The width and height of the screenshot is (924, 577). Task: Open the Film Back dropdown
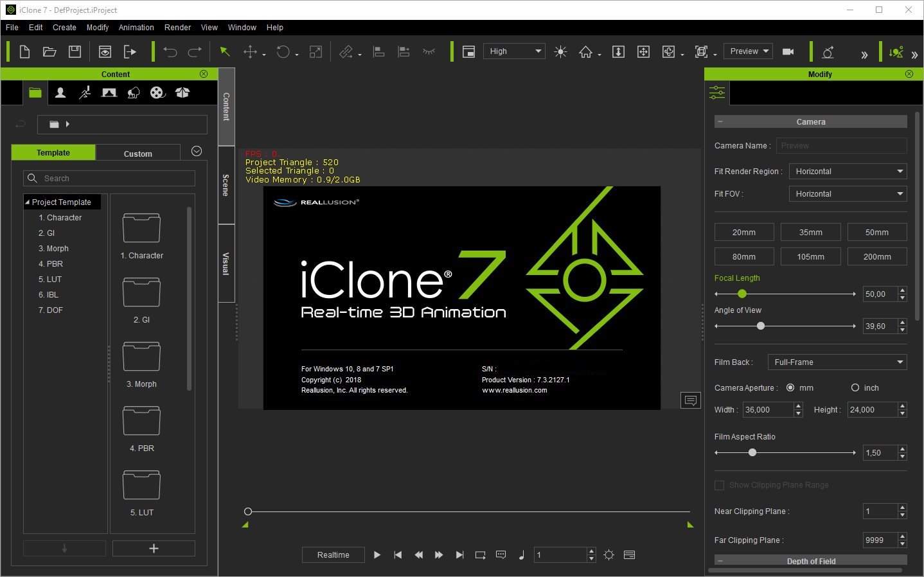[837, 362]
